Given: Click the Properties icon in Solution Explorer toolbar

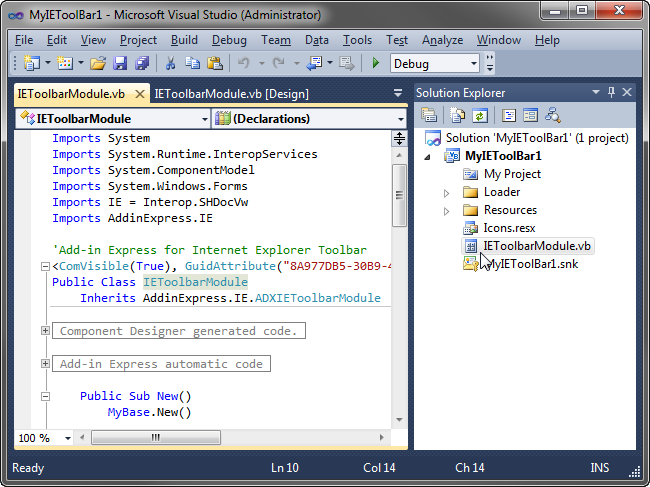Looking at the screenshot, I should point(429,115).
